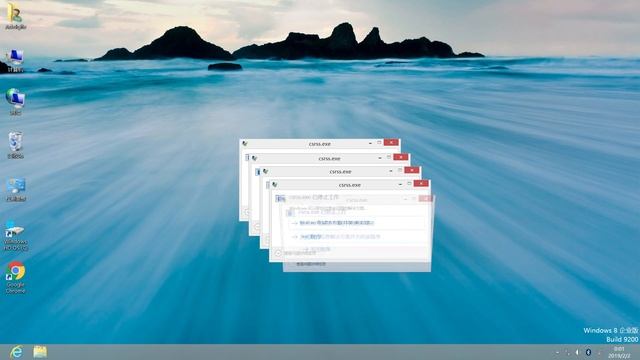
Task: Click the volume speaker tray icon
Action: point(577,352)
